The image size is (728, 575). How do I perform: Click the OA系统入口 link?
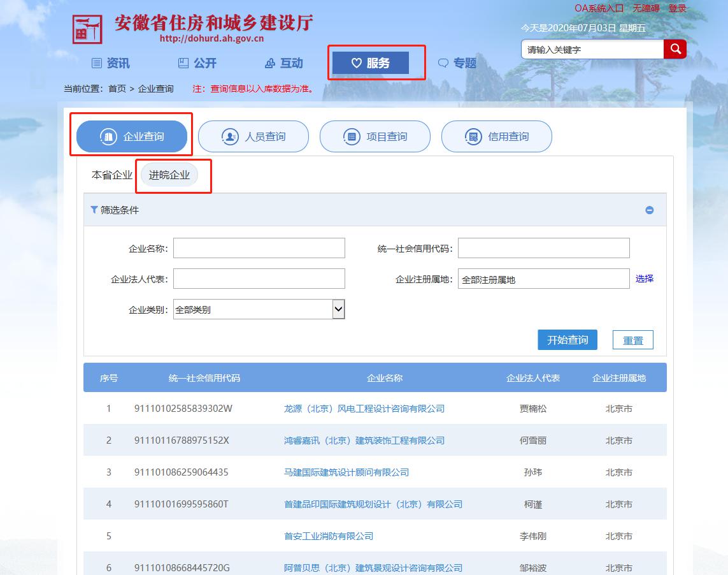tap(598, 8)
